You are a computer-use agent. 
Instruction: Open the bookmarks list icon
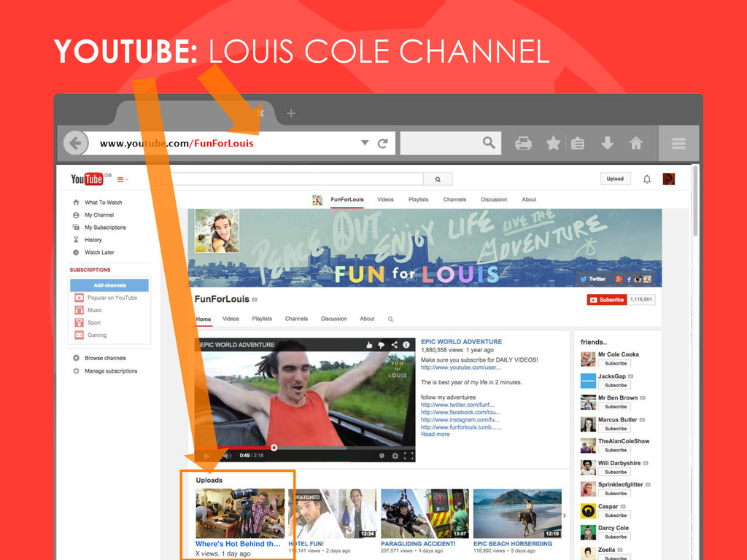578,143
